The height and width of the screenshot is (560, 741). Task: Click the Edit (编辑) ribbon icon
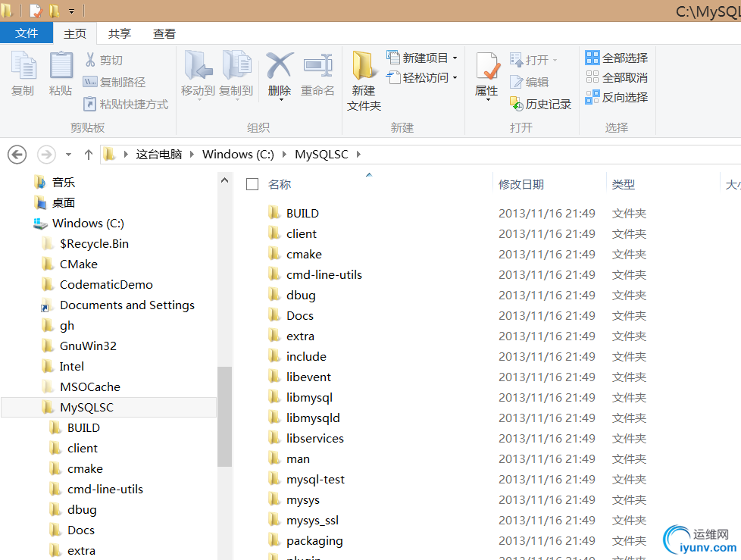[x=516, y=82]
